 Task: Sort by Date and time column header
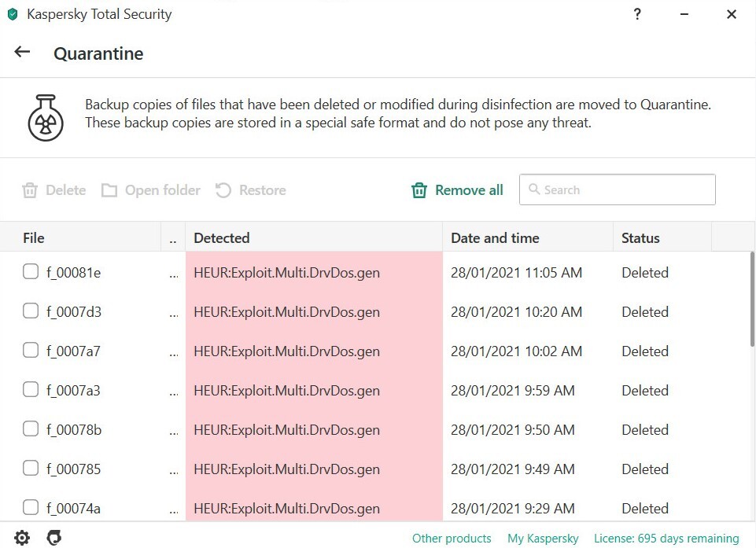click(528, 237)
